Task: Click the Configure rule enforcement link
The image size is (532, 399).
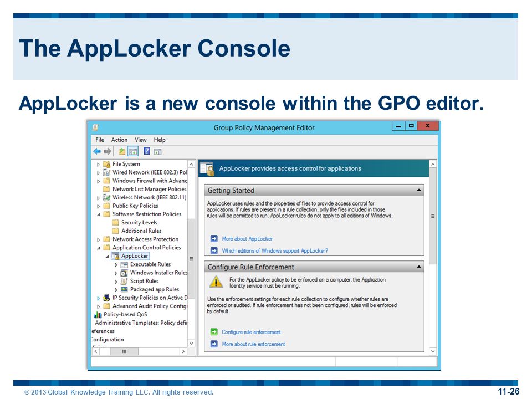Action: (x=251, y=332)
